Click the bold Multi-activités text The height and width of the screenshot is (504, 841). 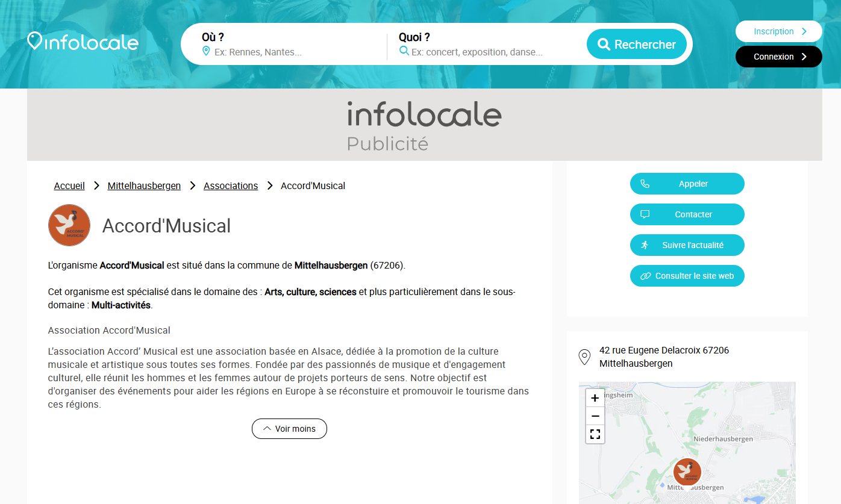point(121,305)
